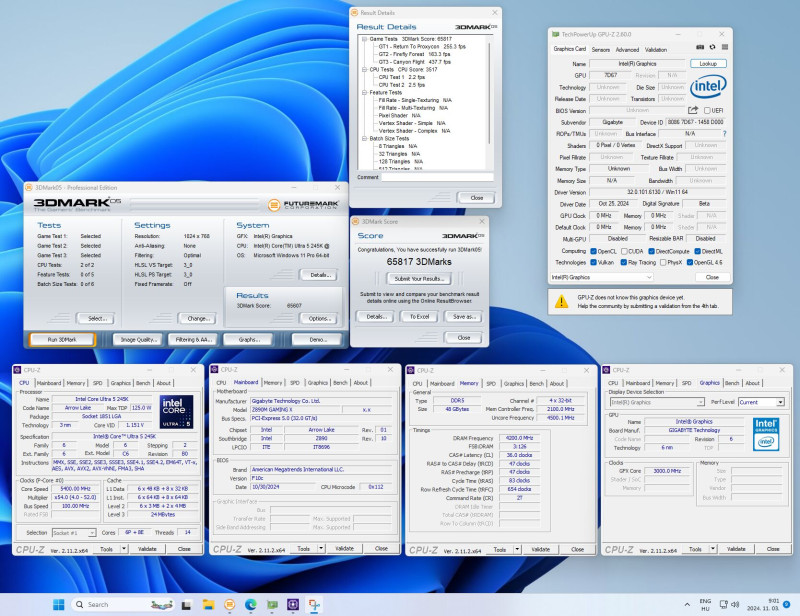Click the Image Quality button in 3DMark05
The height and width of the screenshot is (616, 800).
click(x=138, y=339)
